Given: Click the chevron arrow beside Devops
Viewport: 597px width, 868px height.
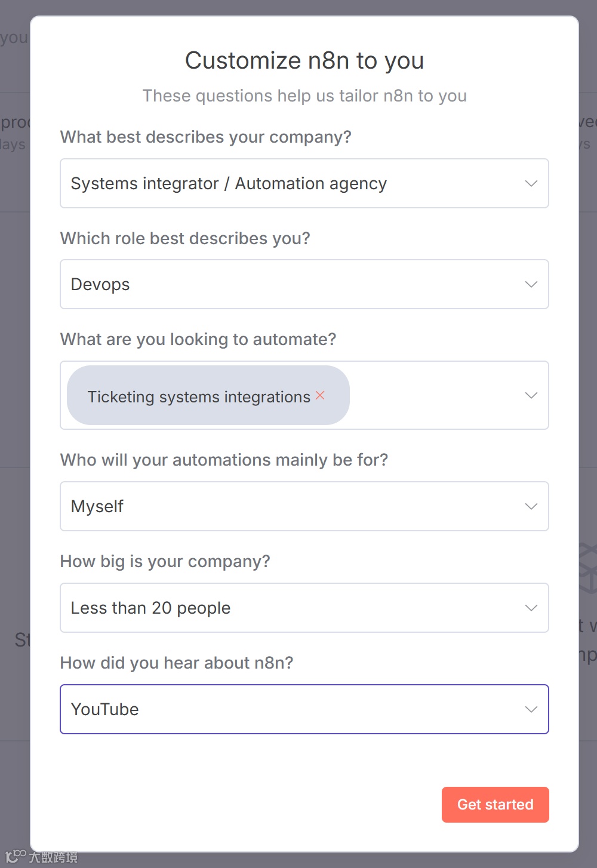Looking at the screenshot, I should tap(531, 284).
